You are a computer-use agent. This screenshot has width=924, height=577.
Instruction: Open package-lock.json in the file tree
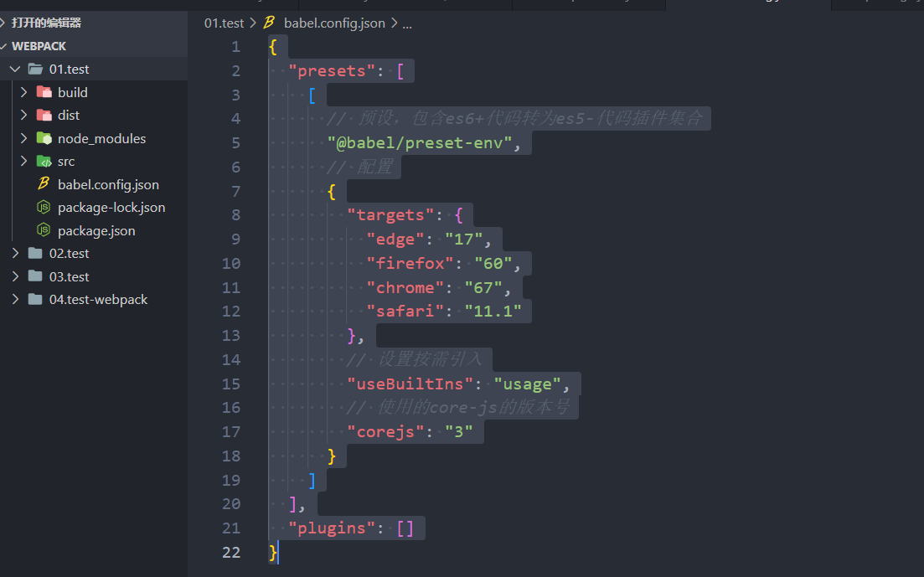coord(111,208)
